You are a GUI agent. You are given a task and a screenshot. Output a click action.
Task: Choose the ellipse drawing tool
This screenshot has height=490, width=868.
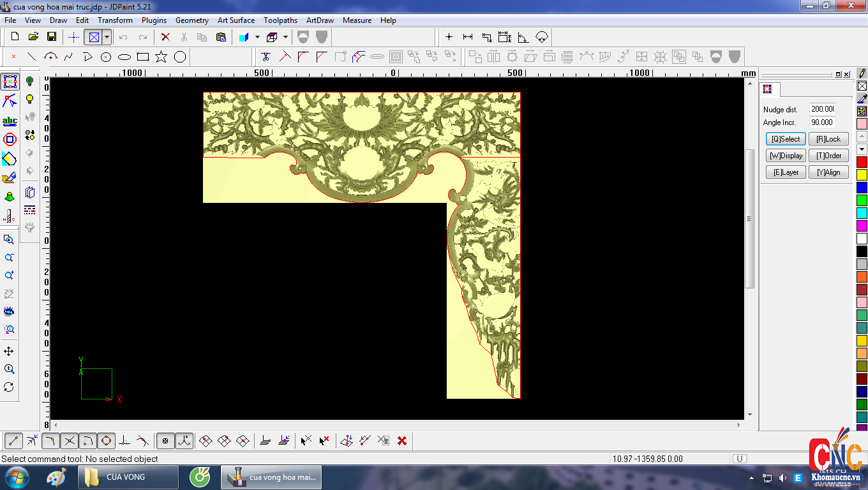coord(124,57)
